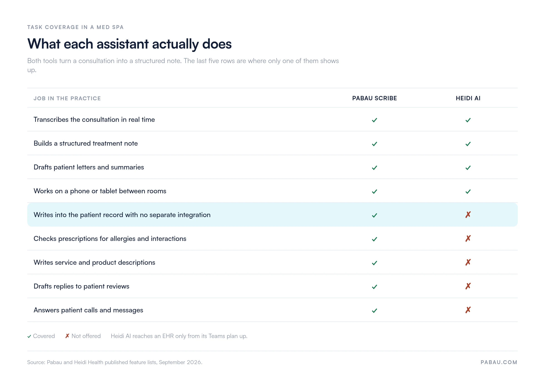Click the heading 'What each assistant actually does'
The width and height of the screenshot is (545, 392).
tap(129, 44)
